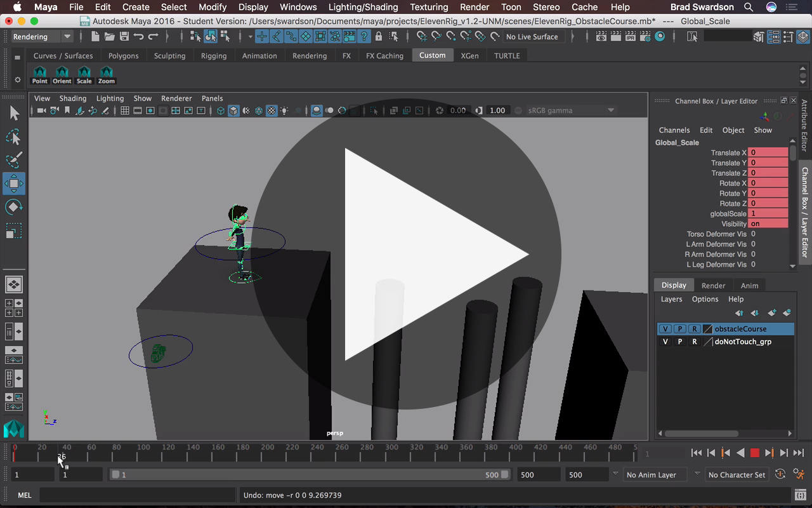
Task: Run the Point shelf script
Action: 39,75
